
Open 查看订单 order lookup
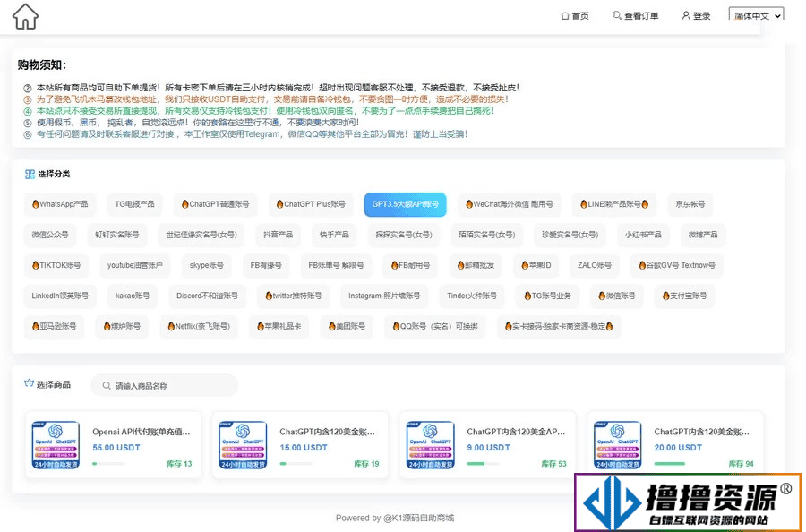[x=635, y=16]
